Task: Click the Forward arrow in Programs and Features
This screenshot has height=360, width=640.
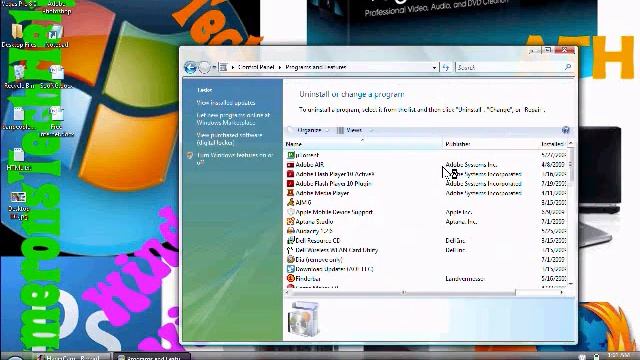Action: click(204, 67)
